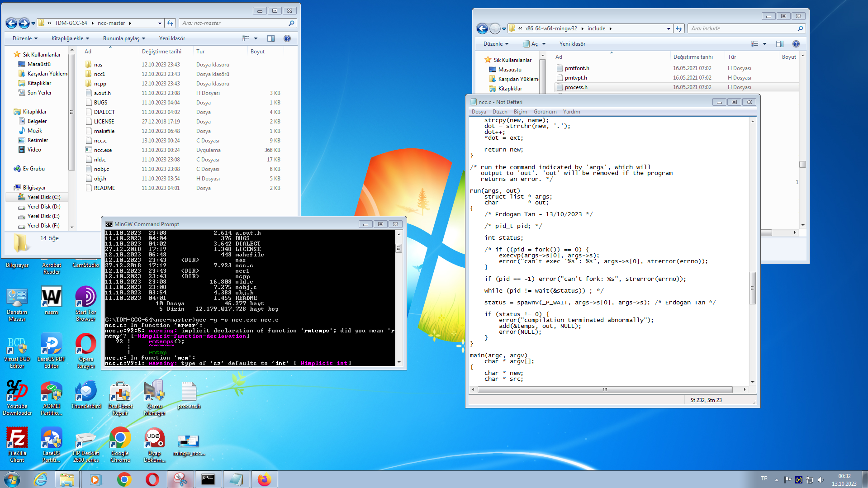Click Bununla paylaş in explorer toolbar

coord(124,38)
